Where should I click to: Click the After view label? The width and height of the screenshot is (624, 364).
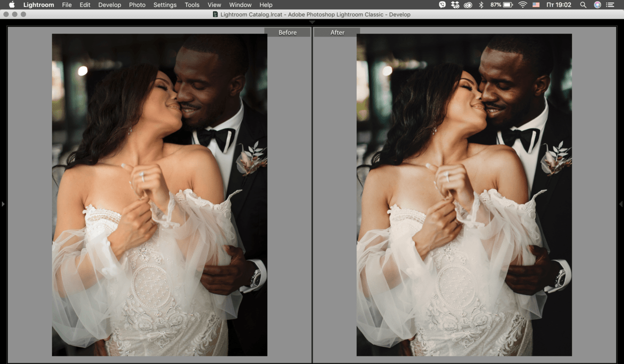click(x=337, y=32)
